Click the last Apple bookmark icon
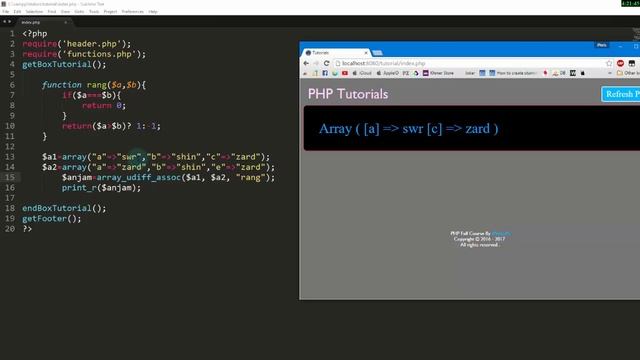 pos(583,73)
